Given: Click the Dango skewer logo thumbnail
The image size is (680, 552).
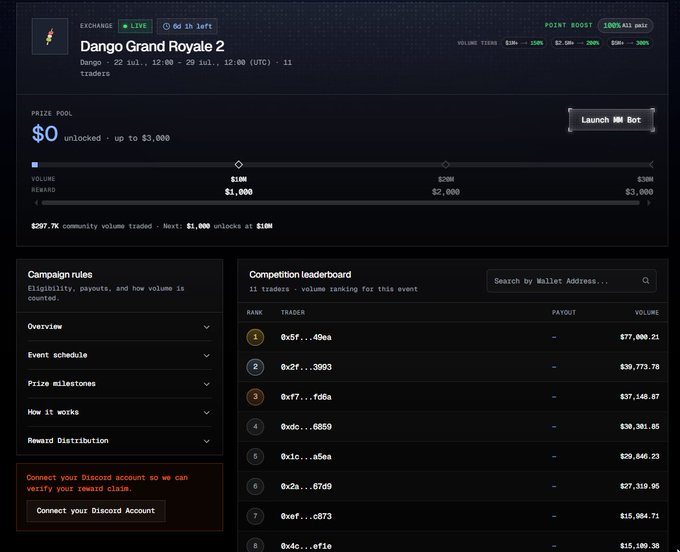Looking at the screenshot, I should pyautogui.click(x=50, y=36).
